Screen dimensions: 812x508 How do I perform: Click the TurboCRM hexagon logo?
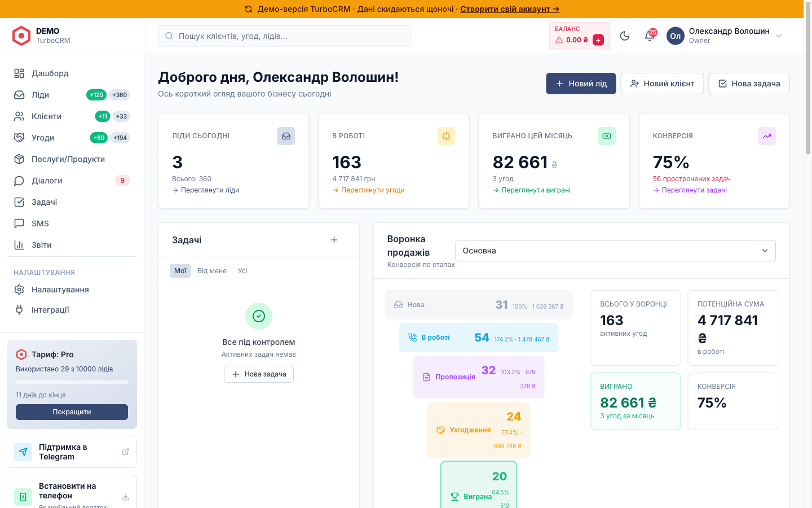tap(21, 36)
